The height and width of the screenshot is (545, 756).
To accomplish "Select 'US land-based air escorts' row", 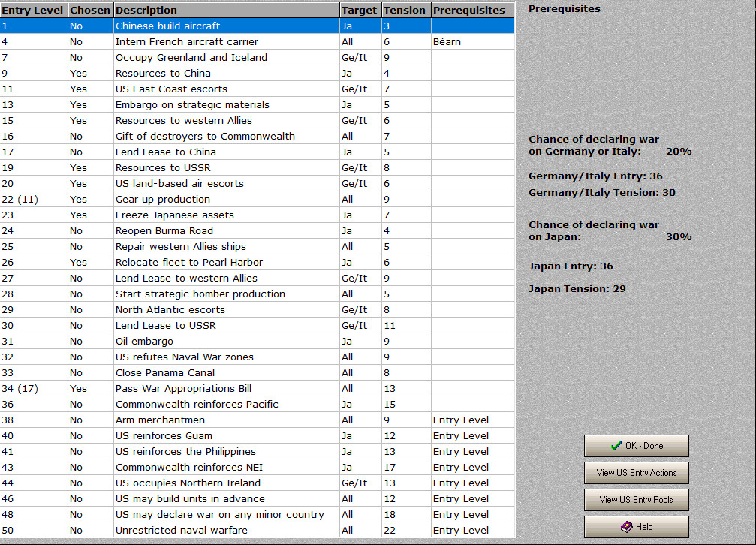I will pos(257,183).
